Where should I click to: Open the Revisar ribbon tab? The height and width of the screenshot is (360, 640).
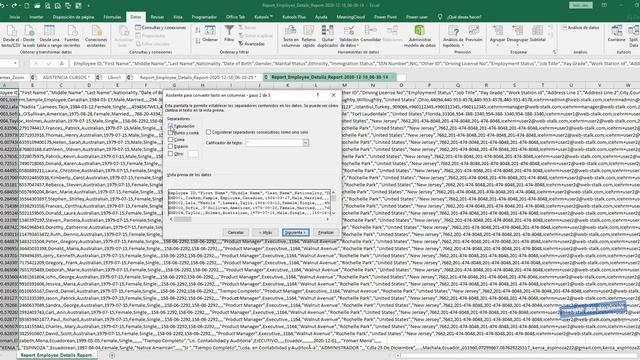point(157,17)
